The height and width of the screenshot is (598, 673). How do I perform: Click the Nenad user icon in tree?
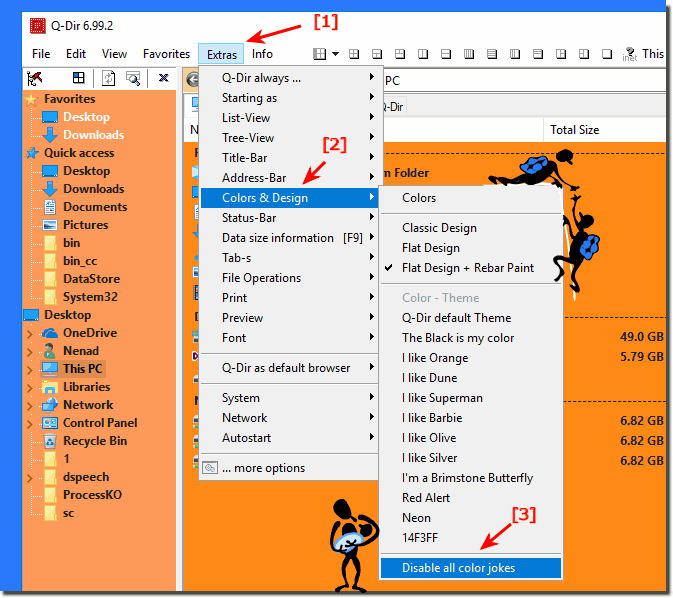pyautogui.click(x=50, y=351)
